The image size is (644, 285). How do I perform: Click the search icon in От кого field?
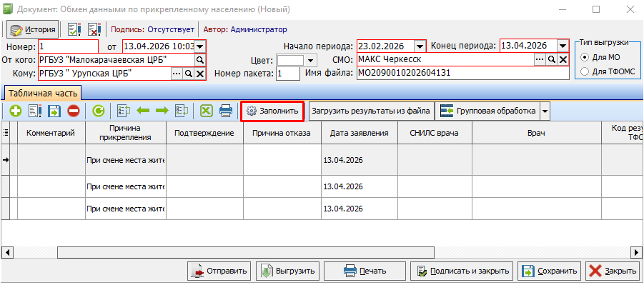point(199,60)
